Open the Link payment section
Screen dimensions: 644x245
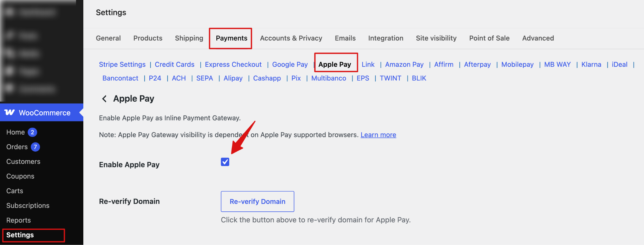pos(368,64)
